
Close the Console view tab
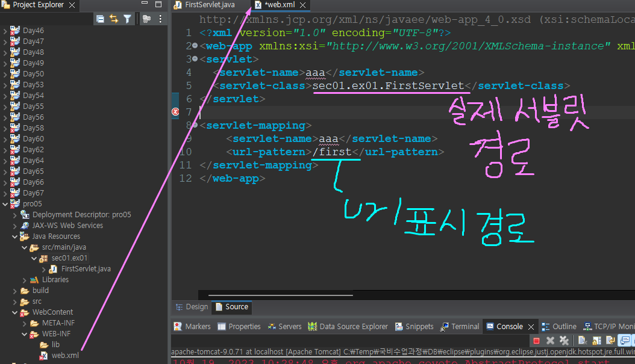click(x=531, y=327)
